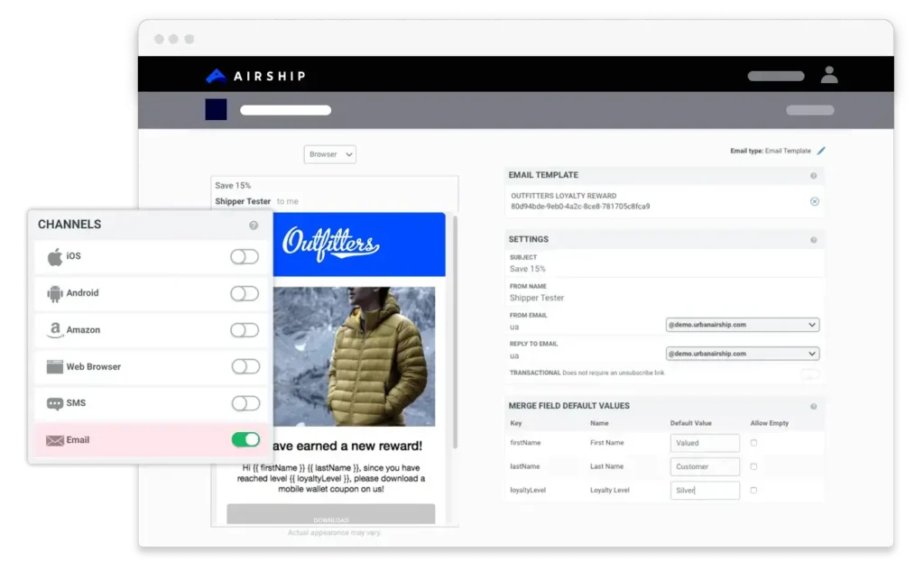Enable the iOS channel toggle
This screenshot has height=580, width=924.
coord(245,257)
